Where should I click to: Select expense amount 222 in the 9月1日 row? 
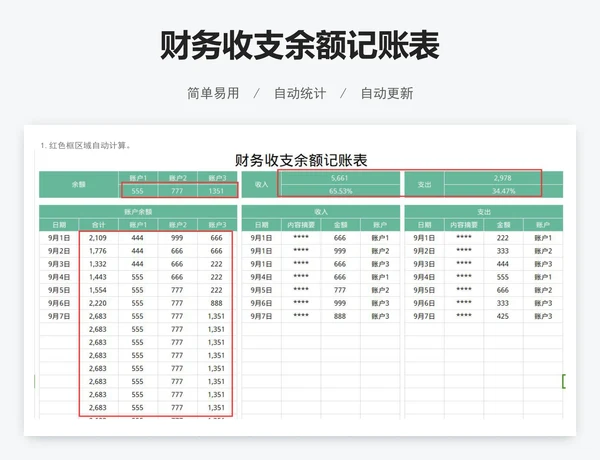pyautogui.click(x=503, y=238)
